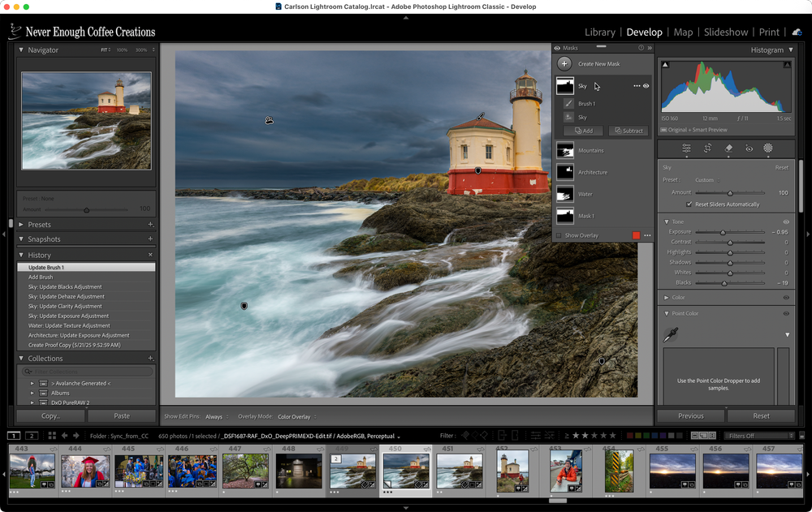Select the Crop tool icon
This screenshot has height=512, width=812.
click(707, 148)
